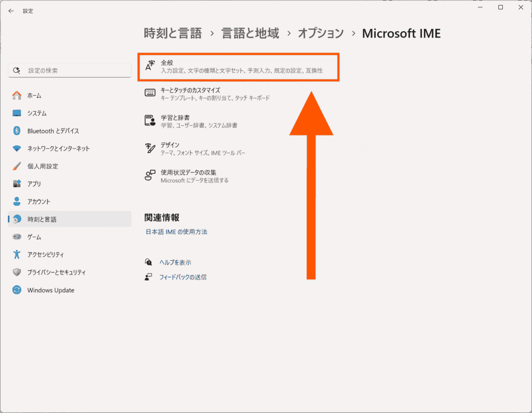Screen dimensions: 532x413
Task: Go to 言語と地域 breadcrumb
Action: coord(250,33)
